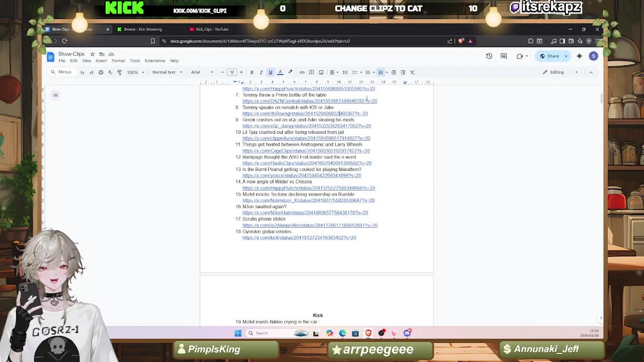Screen dimensions: 644x362
Task: Toggle the bulleted list style
Action: 369,72
